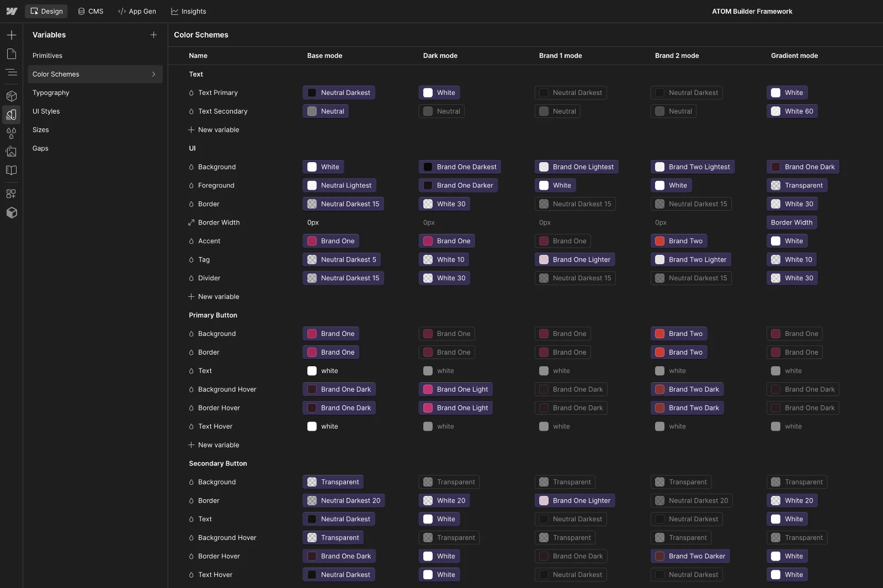This screenshot has height=588, width=883.
Task: Open the Navigator panel
Action: coord(12,72)
